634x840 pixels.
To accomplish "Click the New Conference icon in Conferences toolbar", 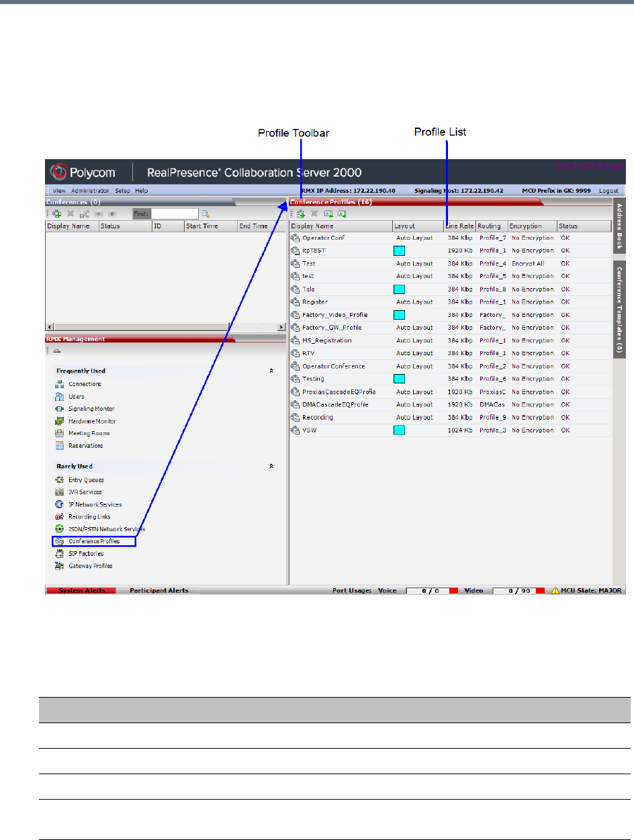I will pyautogui.click(x=57, y=214).
